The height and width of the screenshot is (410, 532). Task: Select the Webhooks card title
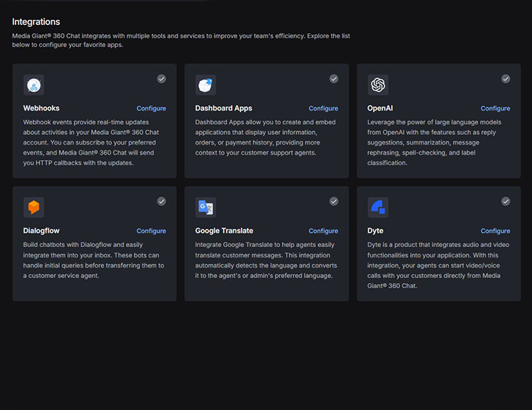tap(41, 108)
